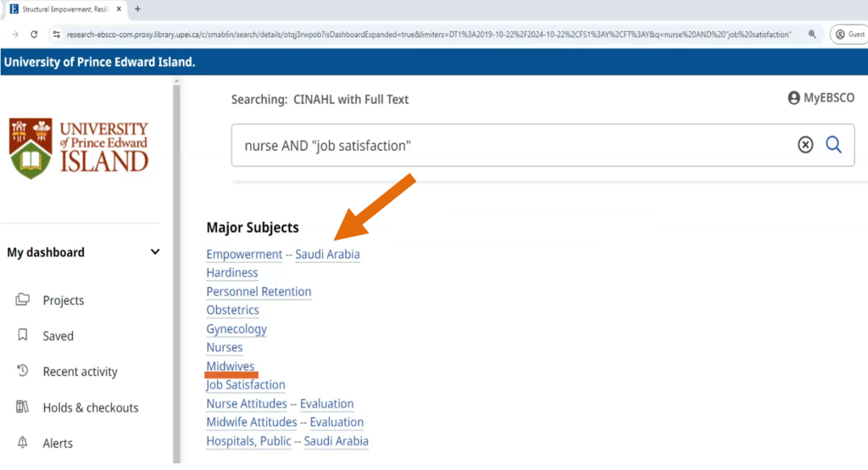
Task: Click the Saved bookmark icon
Action: coord(23,335)
